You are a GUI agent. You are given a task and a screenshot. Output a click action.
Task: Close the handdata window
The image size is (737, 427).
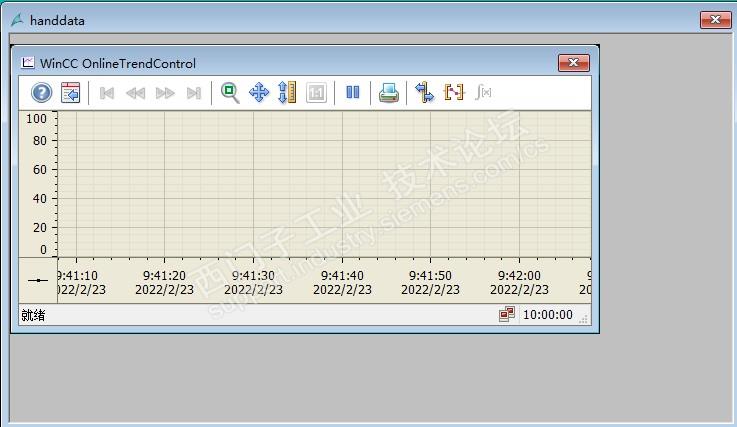tap(715, 20)
